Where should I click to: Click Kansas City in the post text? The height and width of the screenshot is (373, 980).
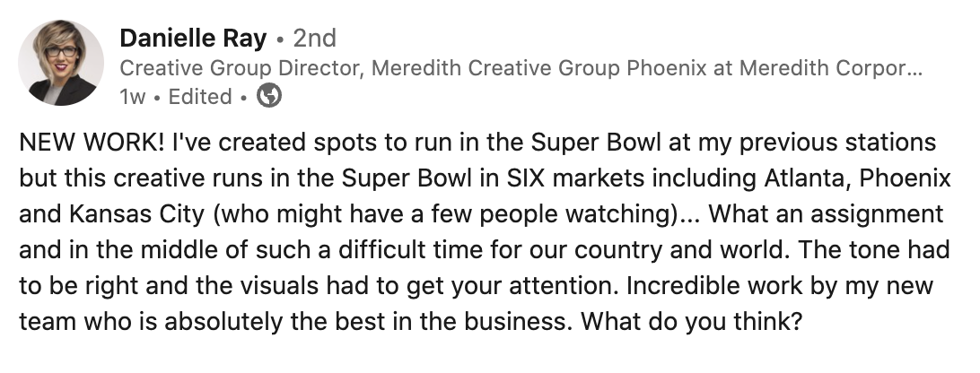pos(137,214)
